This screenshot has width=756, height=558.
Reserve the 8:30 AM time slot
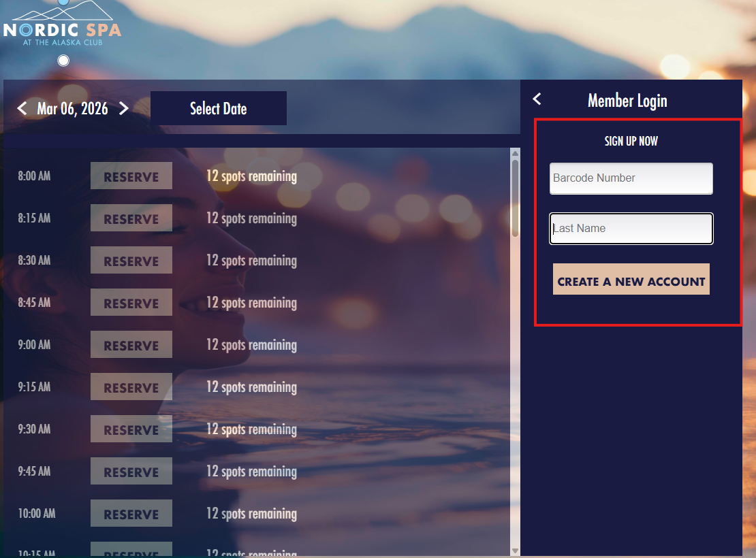[x=131, y=261]
